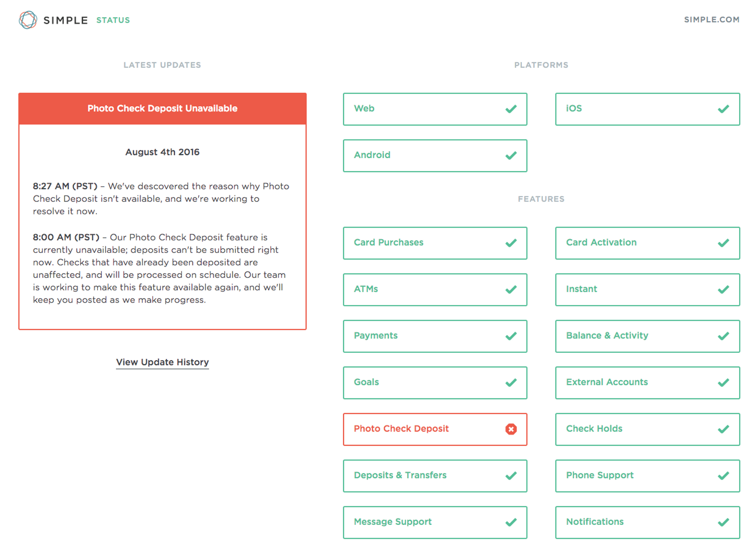Click the Check Holds checkmark icon
The image size is (756, 558).
(x=723, y=429)
